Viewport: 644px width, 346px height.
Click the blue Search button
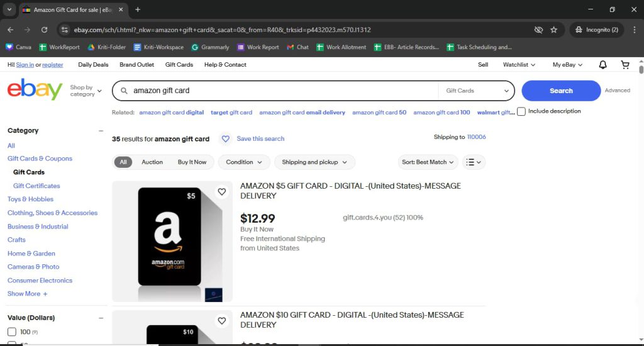[561, 91]
